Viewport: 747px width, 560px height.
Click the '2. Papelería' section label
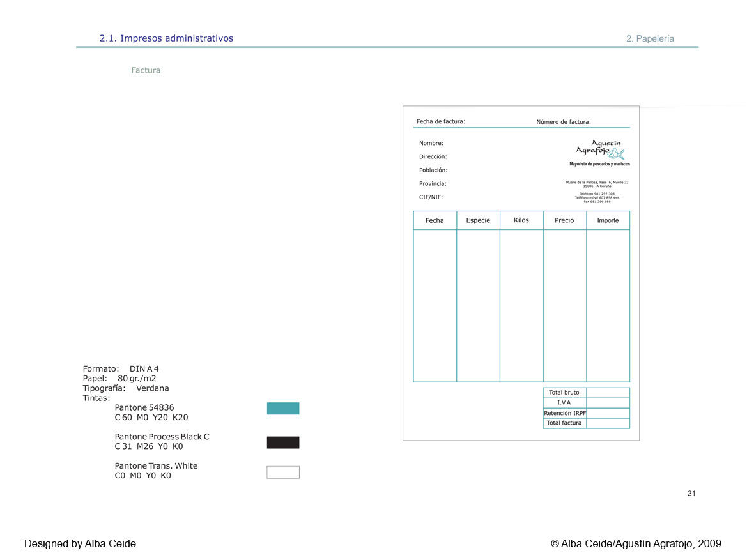650,38
